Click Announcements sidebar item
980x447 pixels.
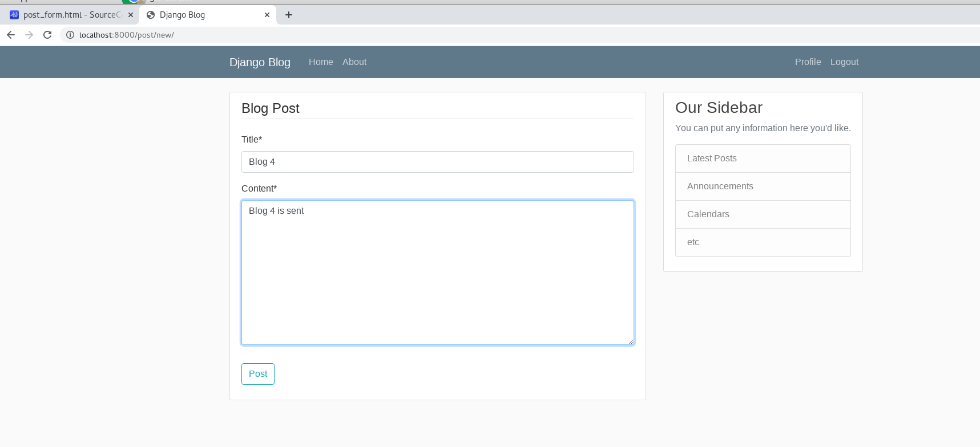pyautogui.click(x=763, y=186)
